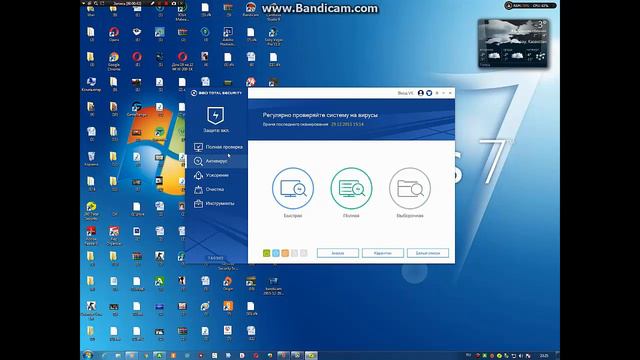Open the Adobe Reader desktop shortcut
The height and width of the screenshot is (360, 640).
pos(91,236)
